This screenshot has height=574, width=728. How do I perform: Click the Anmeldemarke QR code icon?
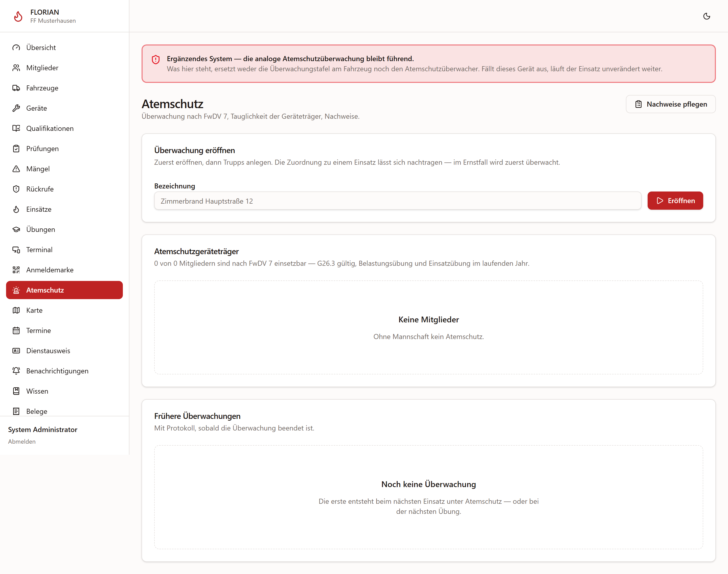click(x=16, y=270)
